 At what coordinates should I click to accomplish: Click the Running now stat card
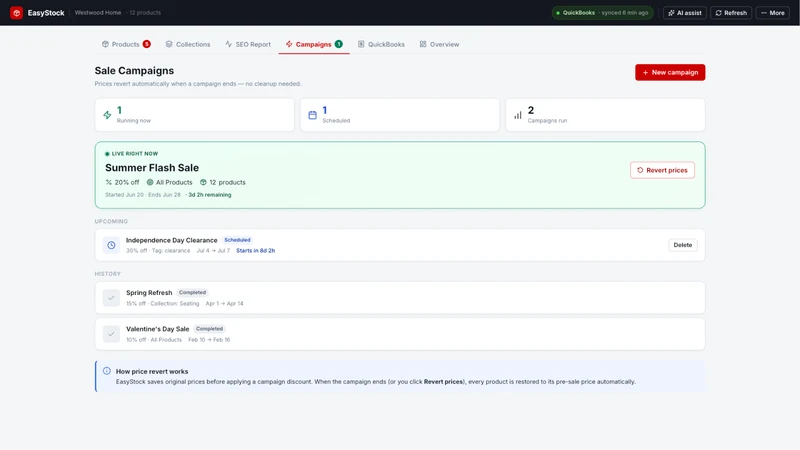coord(194,115)
